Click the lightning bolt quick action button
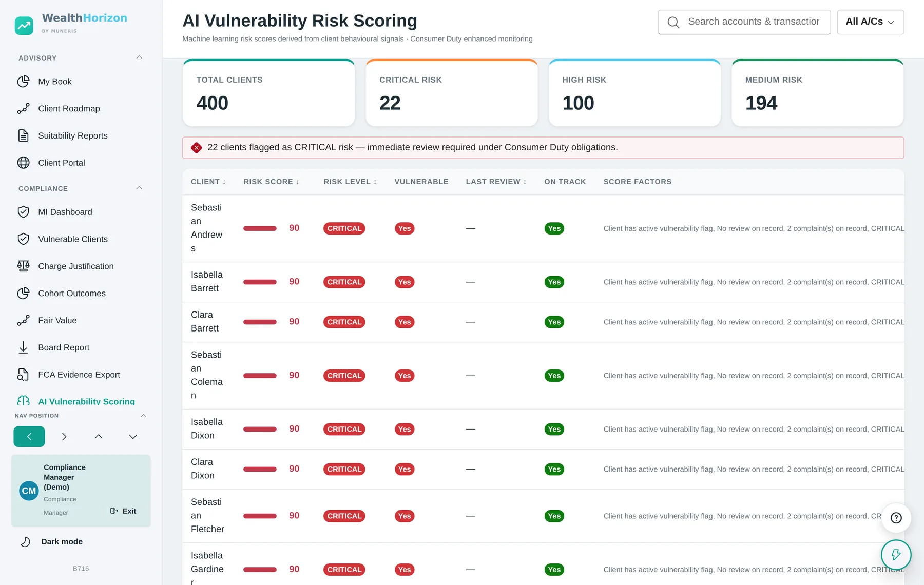924x585 pixels. pos(896,555)
